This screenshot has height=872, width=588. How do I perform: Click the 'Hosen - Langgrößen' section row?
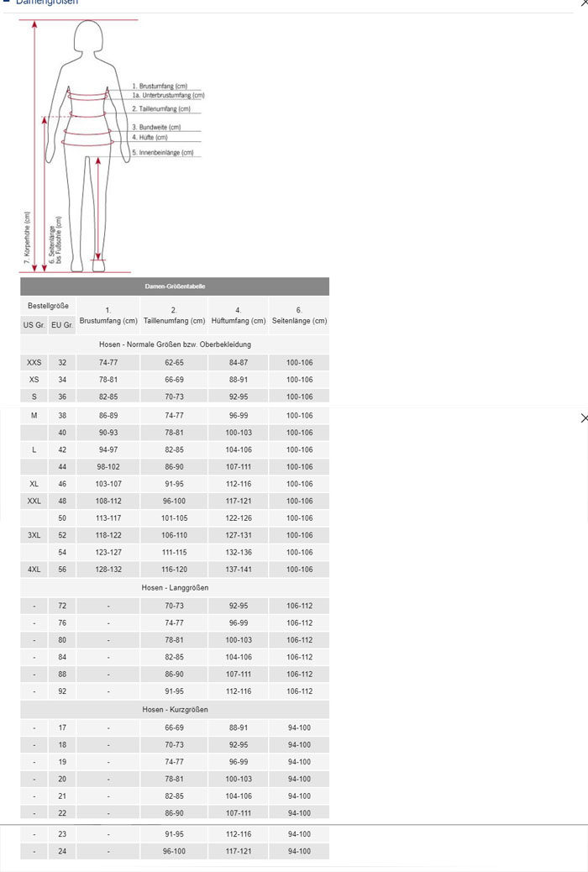(175, 587)
